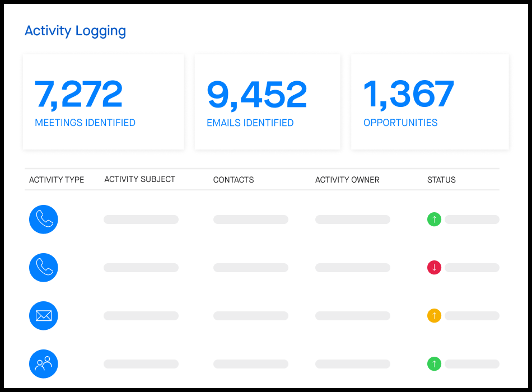The width and height of the screenshot is (532, 392).
Task: Click green up-arrow status in first call row
Action: click(x=434, y=220)
